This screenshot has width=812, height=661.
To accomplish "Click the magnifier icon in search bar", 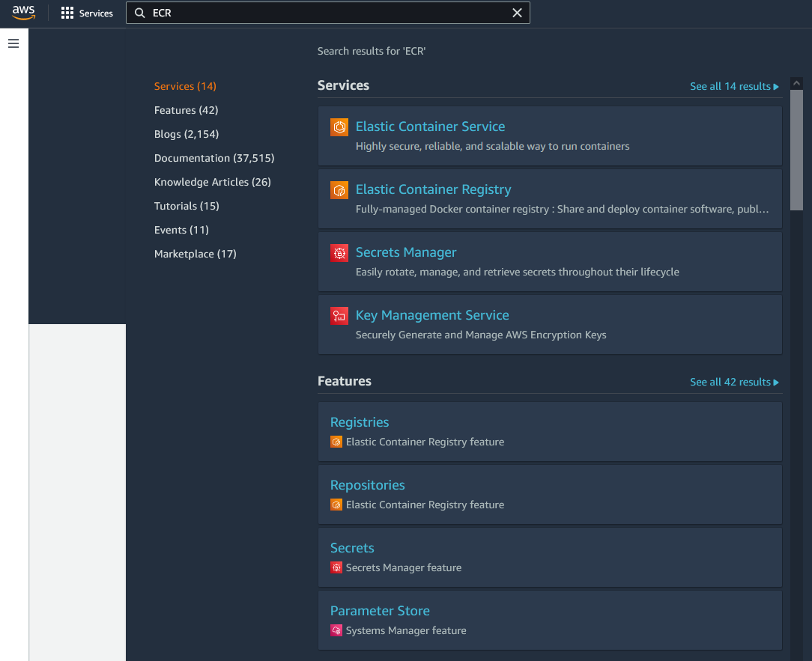I will [140, 13].
